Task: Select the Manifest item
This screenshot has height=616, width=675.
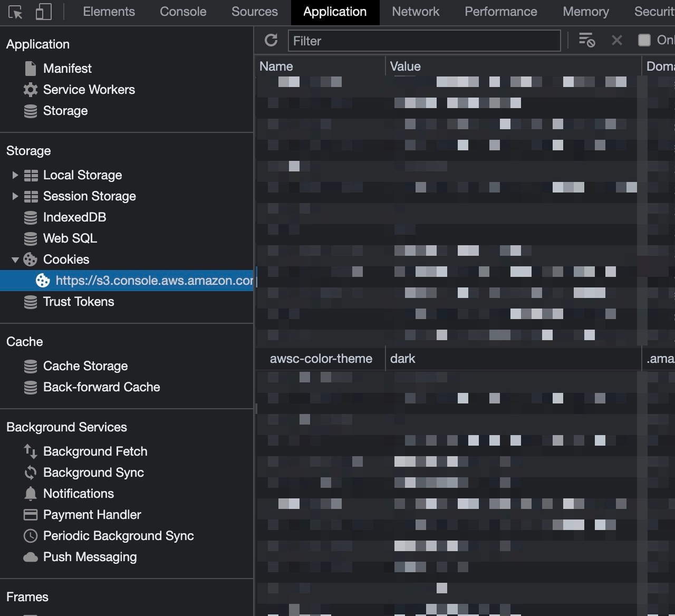Action: [x=67, y=69]
